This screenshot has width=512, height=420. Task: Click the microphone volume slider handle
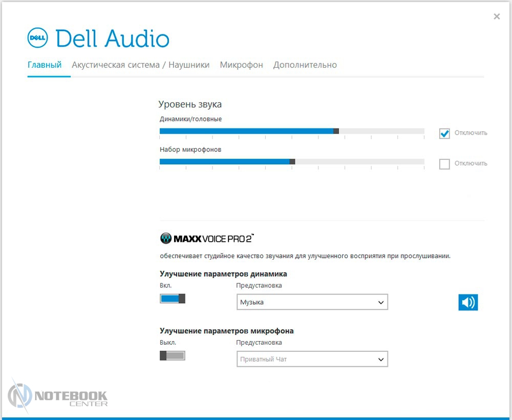292,161
